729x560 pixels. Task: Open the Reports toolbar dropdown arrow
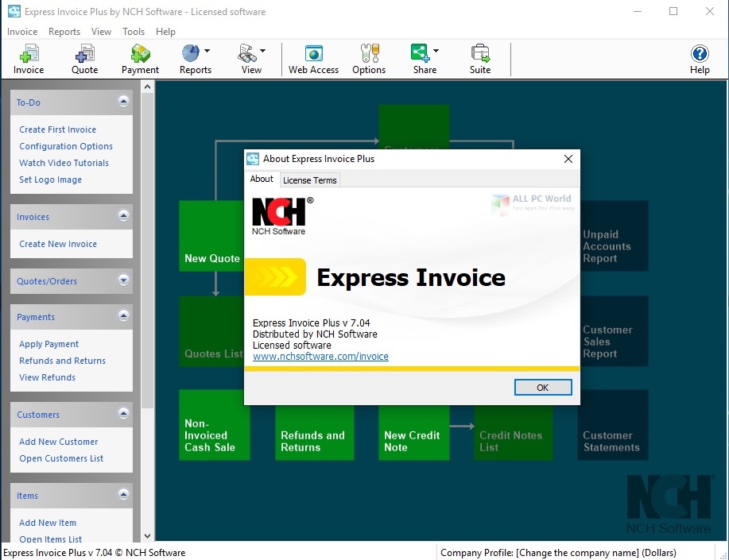[x=207, y=52]
